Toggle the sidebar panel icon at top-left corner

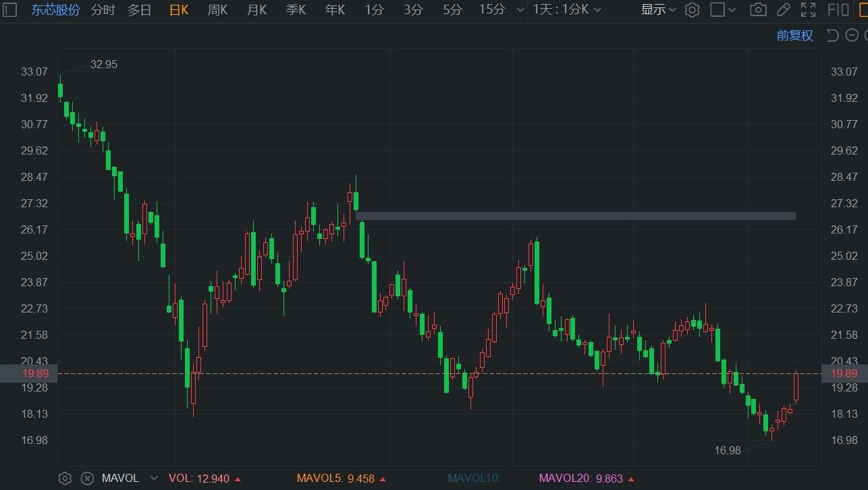point(9,9)
